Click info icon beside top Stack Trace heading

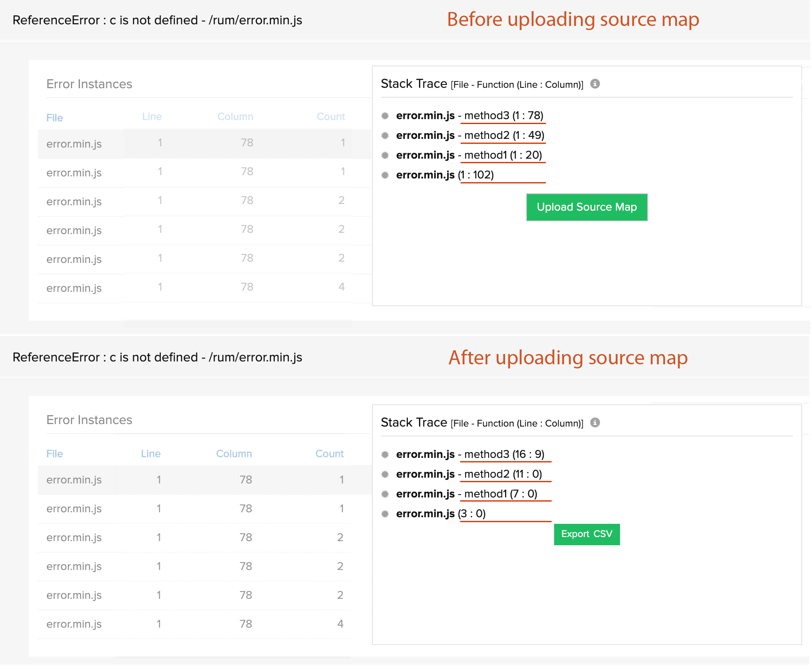pos(595,84)
